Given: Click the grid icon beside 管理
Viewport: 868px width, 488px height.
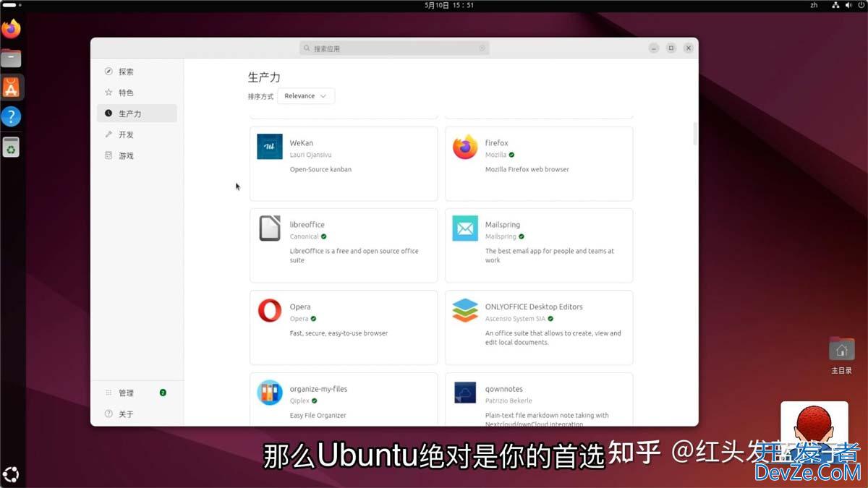Looking at the screenshot, I should [109, 393].
